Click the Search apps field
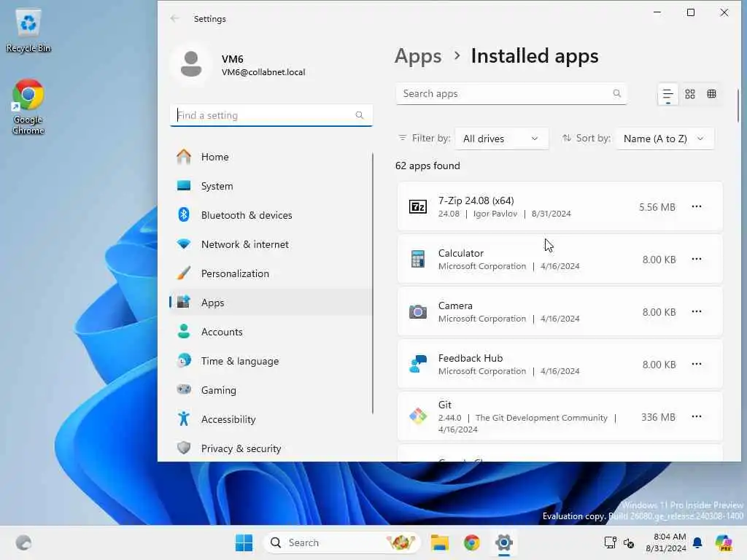This screenshot has width=747, height=560. pos(511,94)
